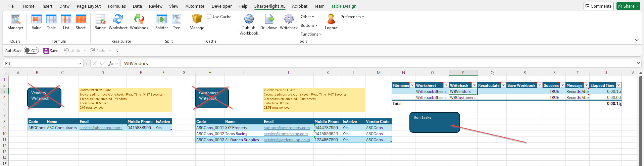Switch to the Home tab

point(29,6)
